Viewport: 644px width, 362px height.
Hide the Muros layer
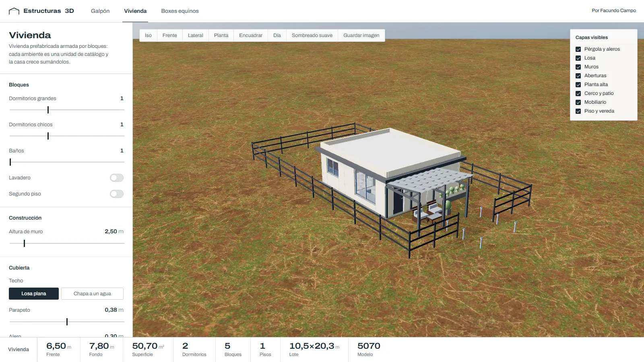578,67
